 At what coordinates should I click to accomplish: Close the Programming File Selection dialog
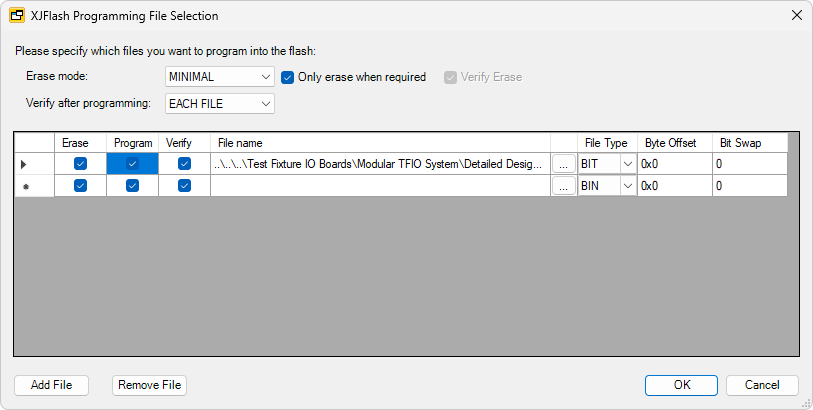pos(796,16)
